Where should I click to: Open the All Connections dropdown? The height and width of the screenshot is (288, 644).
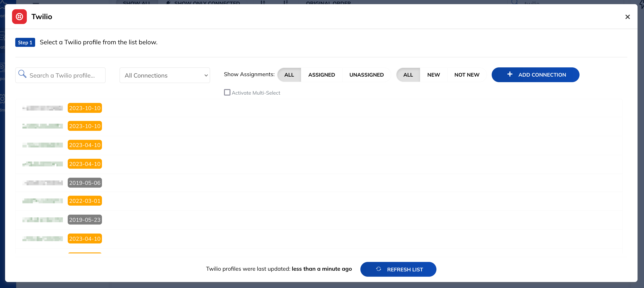click(x=165, y=75)
